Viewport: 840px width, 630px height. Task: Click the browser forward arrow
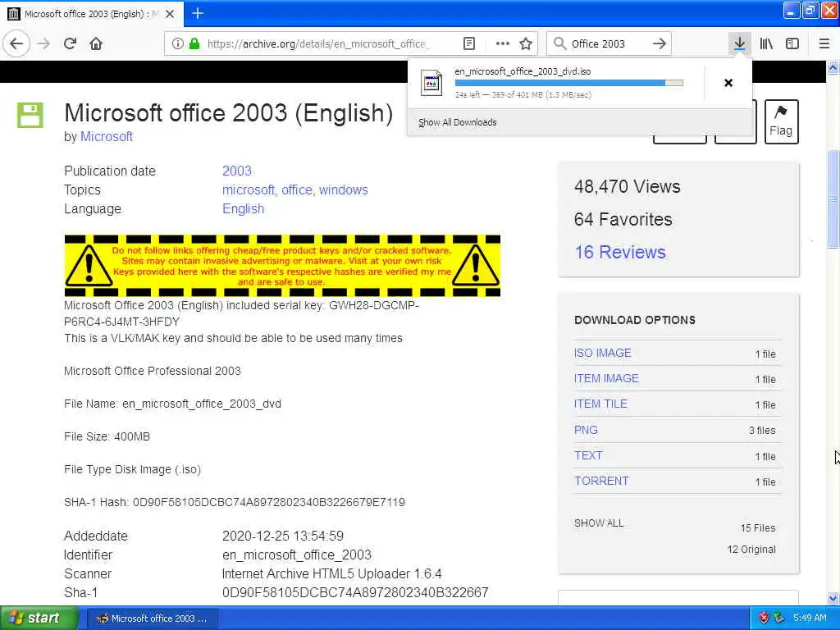[x=43, y=44]
